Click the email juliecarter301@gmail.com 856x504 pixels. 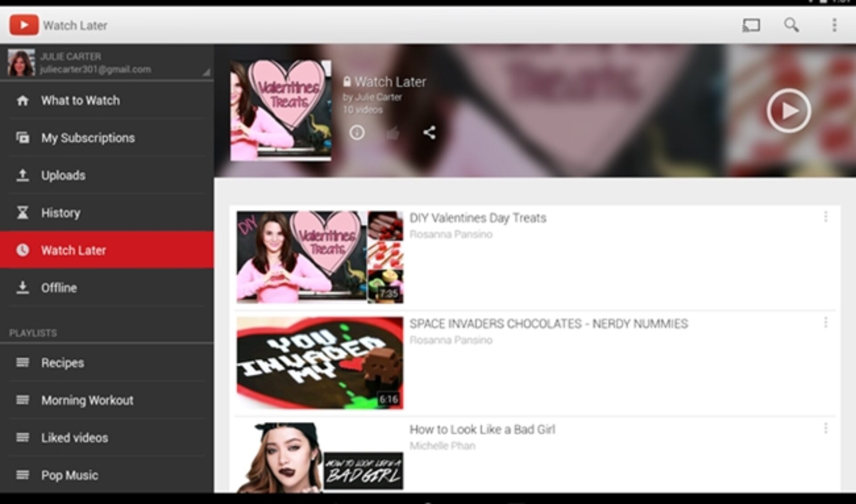(x=95, y=70)
